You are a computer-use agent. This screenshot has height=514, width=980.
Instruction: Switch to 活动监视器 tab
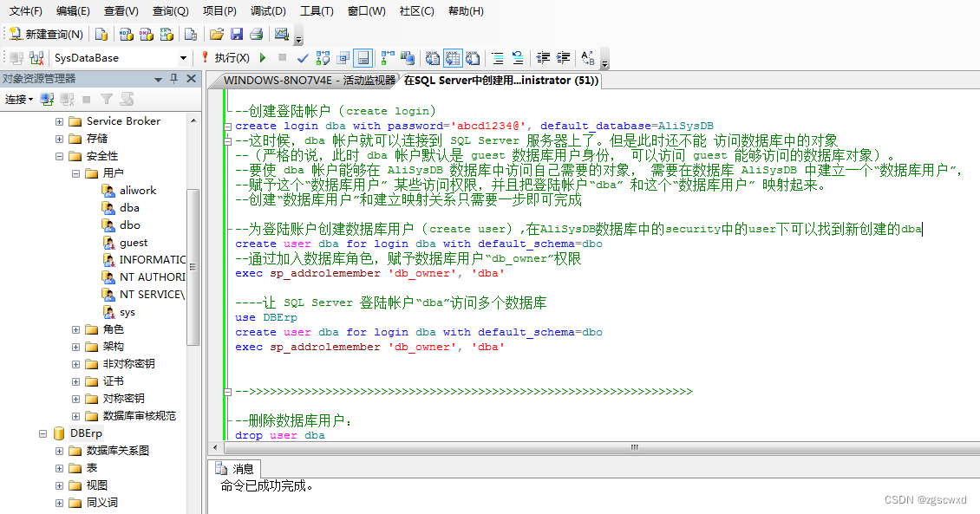[305, 81]
